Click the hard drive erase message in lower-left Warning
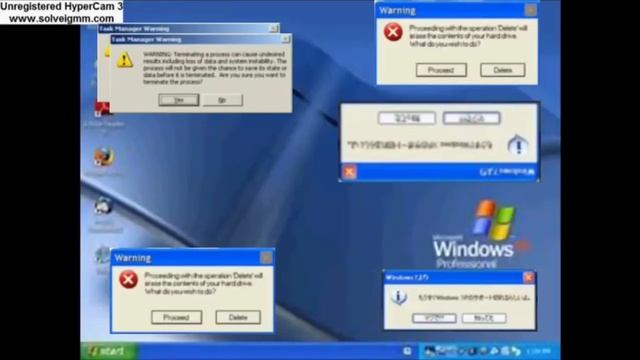Image resolution: width=640 pixels, height=360 pixels. coord(204,283)
